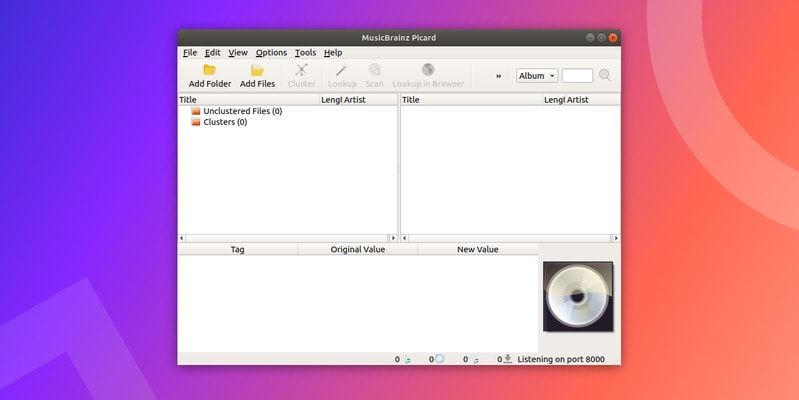This screenshot has width=799, height=400.
Task: Click the left pane scroll-left arrow
Action: point(182,238)
